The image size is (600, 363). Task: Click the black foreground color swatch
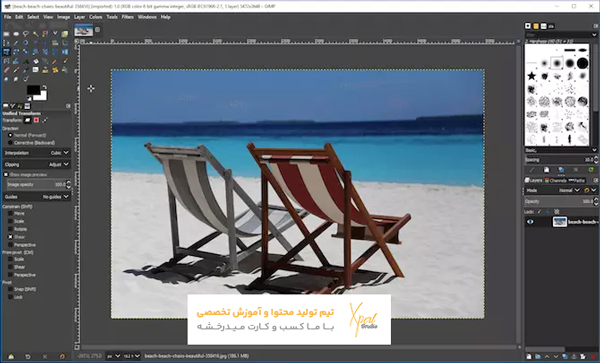(33, 90)
